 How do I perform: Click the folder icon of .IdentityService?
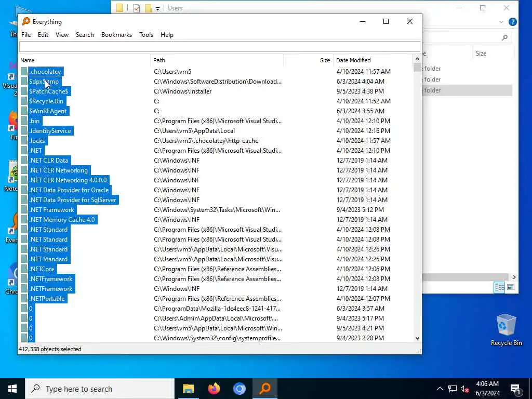coord(24,130)
